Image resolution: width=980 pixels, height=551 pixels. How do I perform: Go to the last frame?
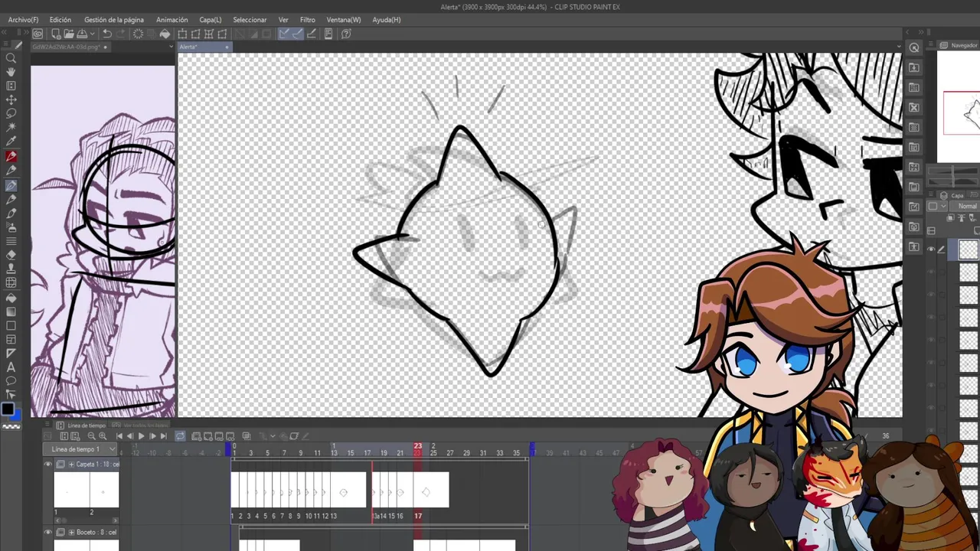point(163,436)
